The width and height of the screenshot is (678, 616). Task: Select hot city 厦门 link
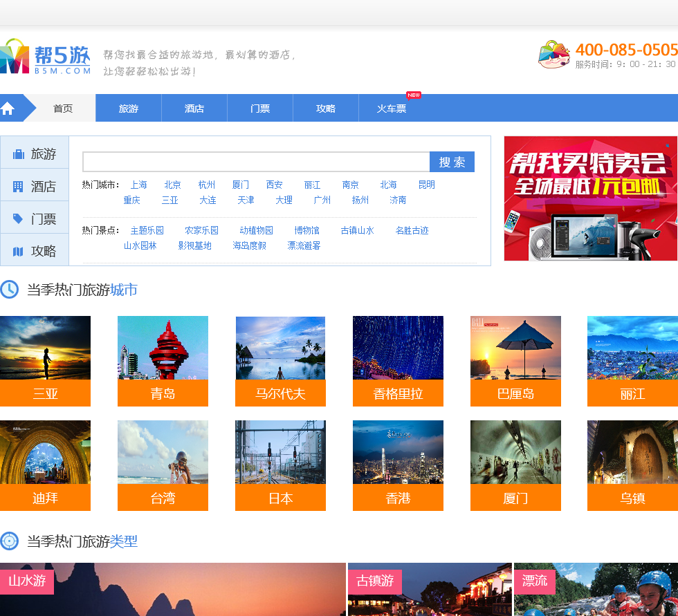[241, 185]
